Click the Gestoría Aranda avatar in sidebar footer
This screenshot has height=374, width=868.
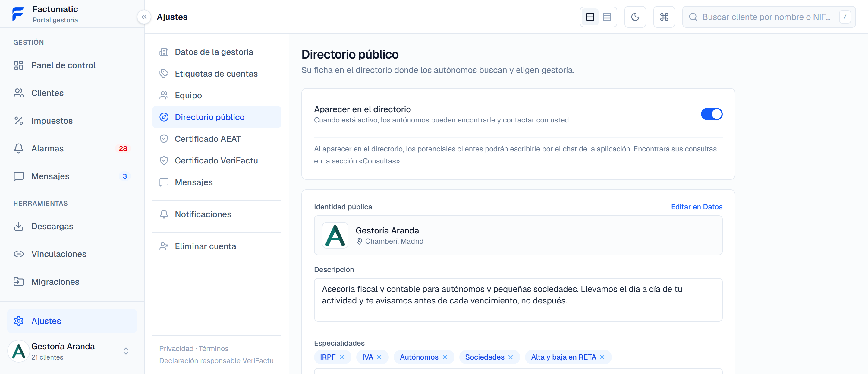(x=18, y=351)
